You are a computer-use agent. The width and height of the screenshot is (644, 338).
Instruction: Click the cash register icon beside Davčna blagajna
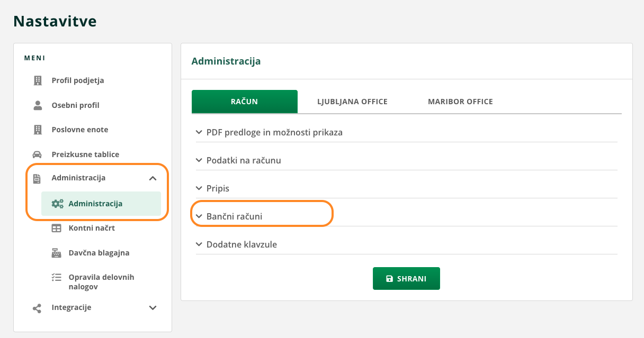56,253
